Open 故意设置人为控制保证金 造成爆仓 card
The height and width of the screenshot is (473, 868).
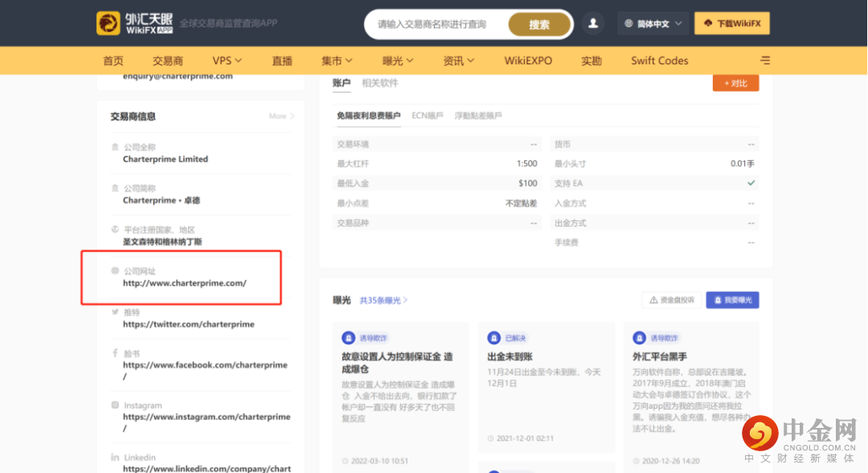point(401,397)
